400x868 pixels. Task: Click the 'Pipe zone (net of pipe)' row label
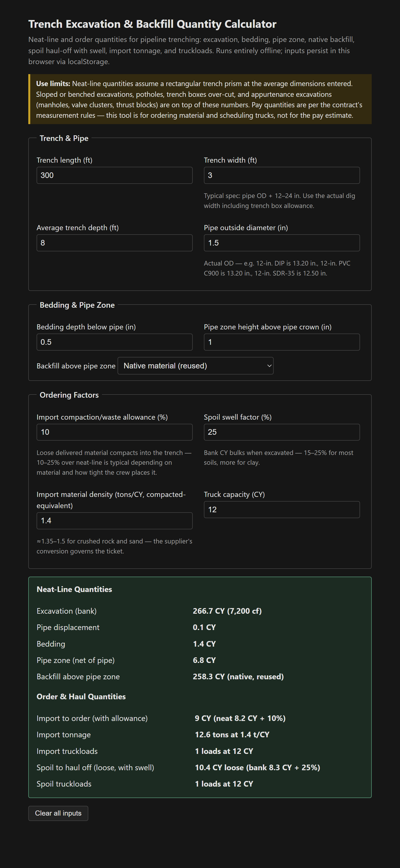pos(76,660)
